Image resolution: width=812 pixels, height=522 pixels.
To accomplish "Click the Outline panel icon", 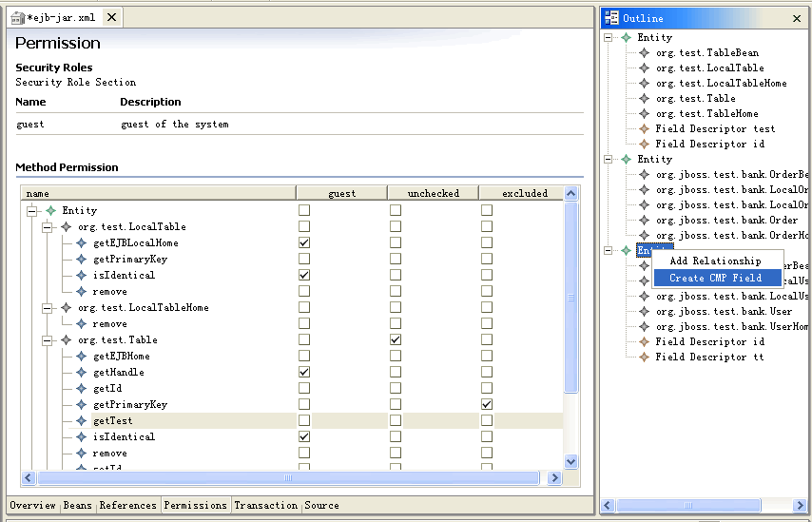I will click(x=611, y=18).
